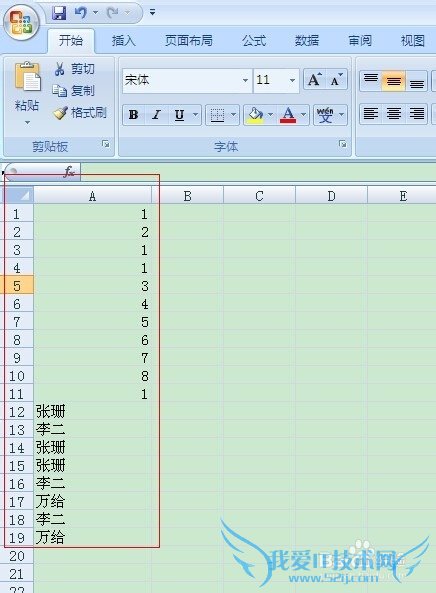The height and width of the screenshot is (593, 436).
Task: Open the Office button menu
Action: point(22,22)
